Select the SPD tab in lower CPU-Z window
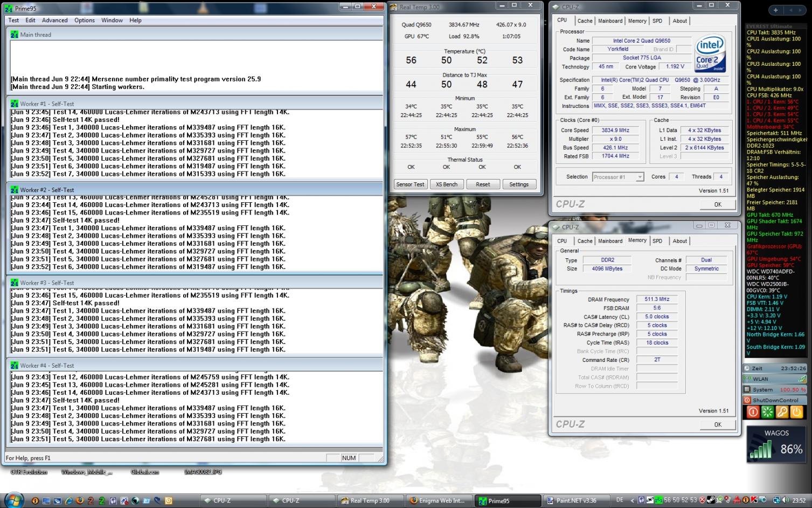Viewport: 812px width, 508px height. [x=657, y=241]
